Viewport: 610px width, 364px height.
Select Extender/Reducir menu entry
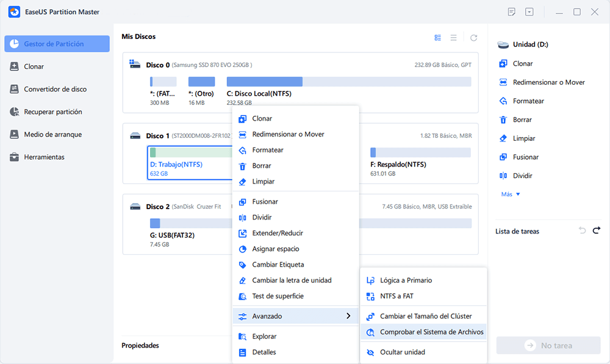pos(295,233)
